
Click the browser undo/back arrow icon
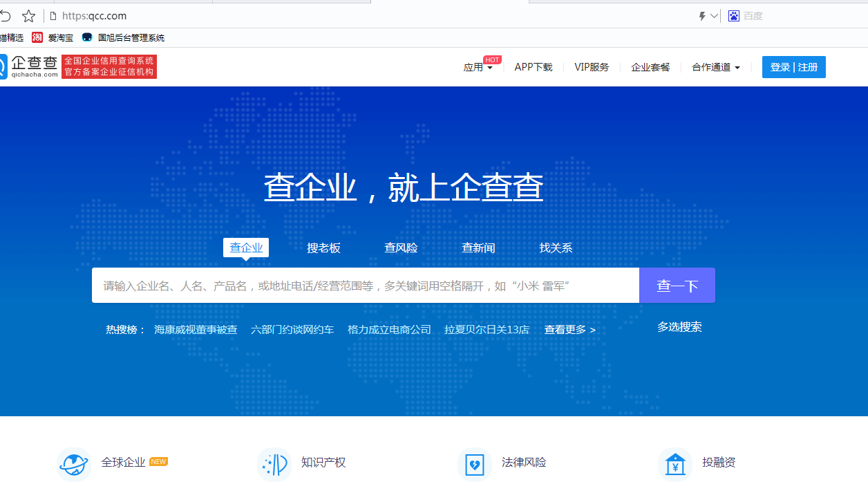pos(6,16)
